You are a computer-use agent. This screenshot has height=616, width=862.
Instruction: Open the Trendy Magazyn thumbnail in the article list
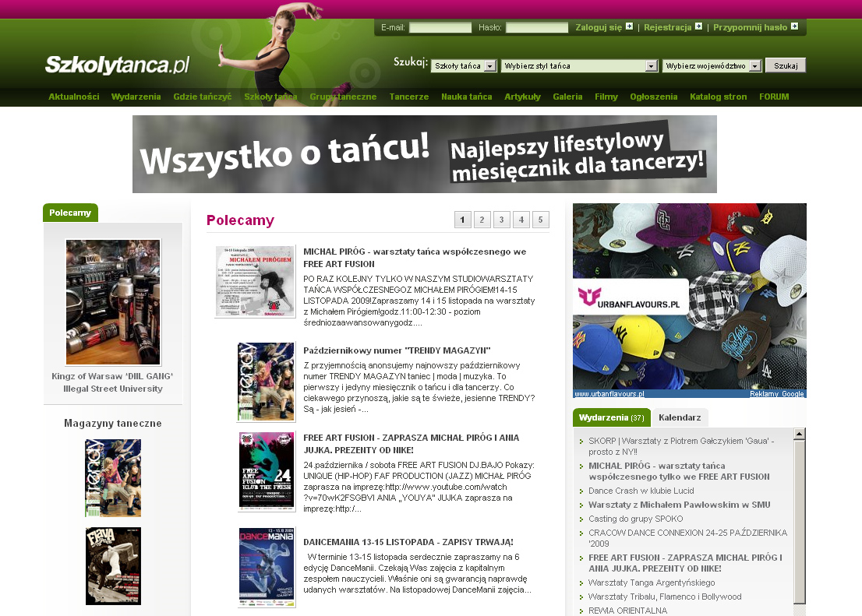(x=266, y=382)
